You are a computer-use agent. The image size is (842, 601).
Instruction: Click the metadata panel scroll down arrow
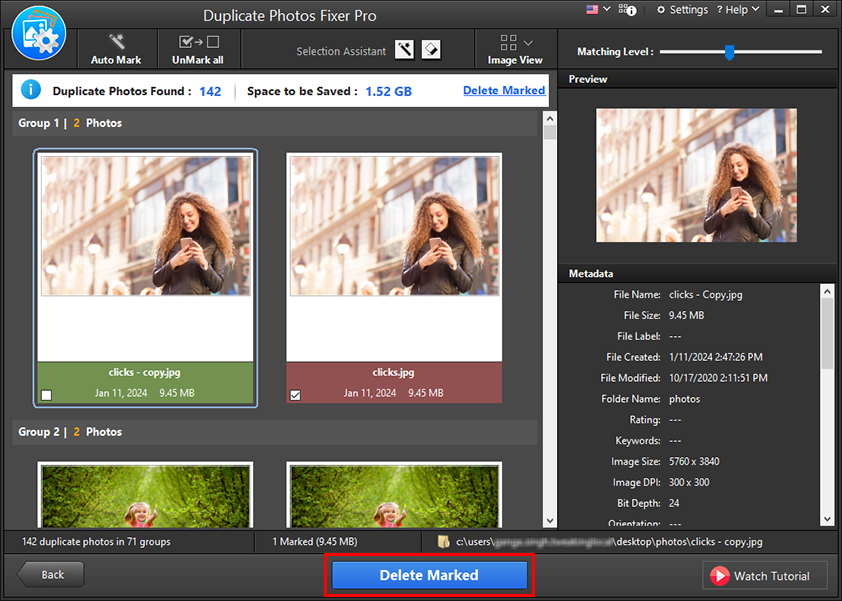(x=827, y=519)
